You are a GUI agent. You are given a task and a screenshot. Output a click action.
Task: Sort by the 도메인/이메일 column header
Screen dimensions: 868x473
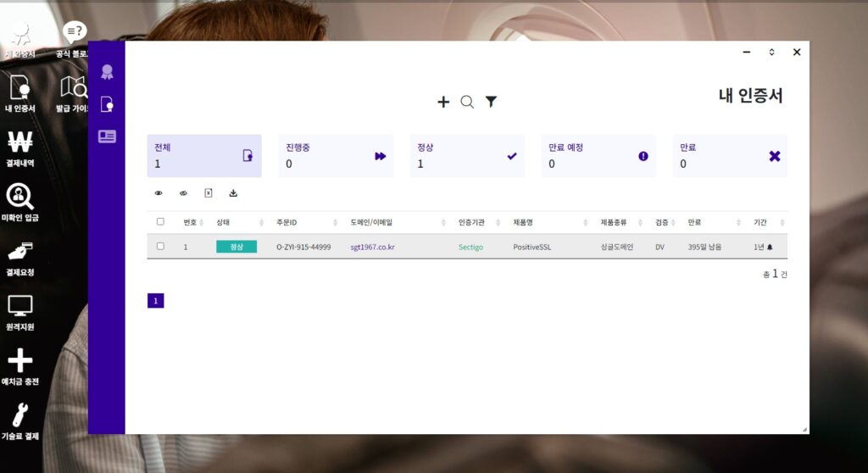click(x=372, y=222)
